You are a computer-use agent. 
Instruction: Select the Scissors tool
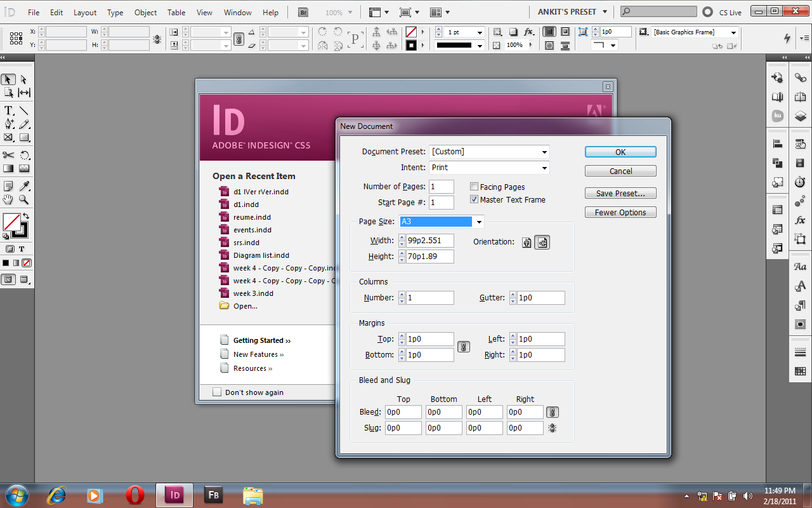coord(9,155)
